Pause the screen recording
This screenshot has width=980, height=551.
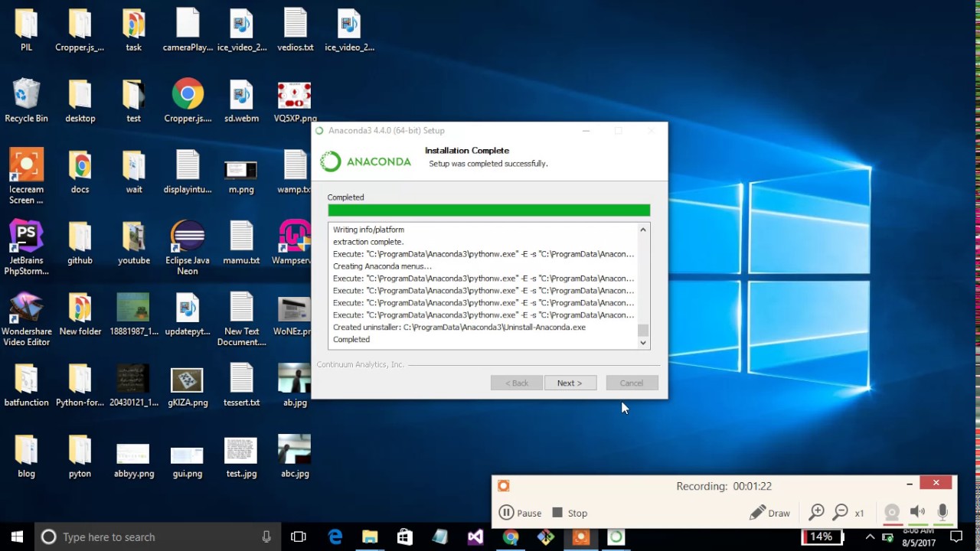coord(520,513)
